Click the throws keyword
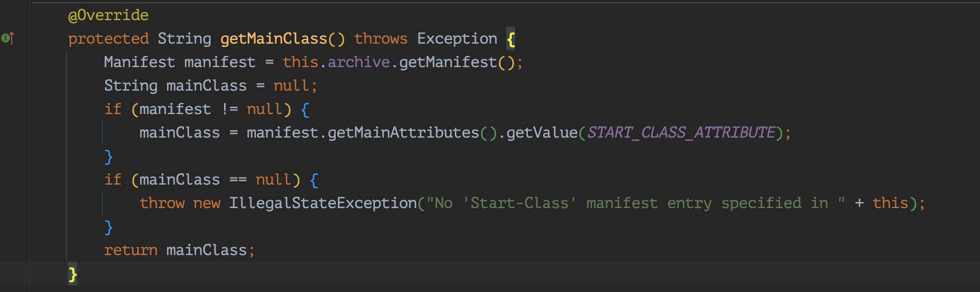Image resolution: width=980 pixels, height=292 pixels. tap(381, 39)
